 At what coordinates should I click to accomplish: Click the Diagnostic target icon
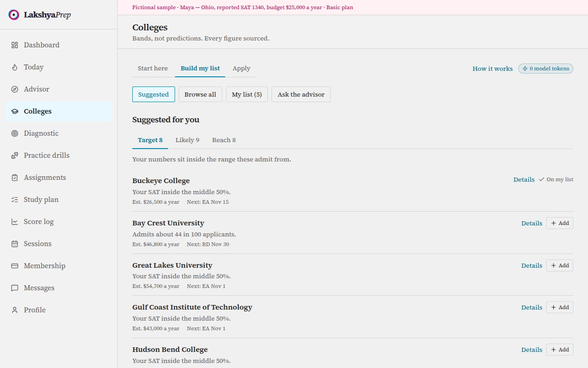(x=15, y=133)
